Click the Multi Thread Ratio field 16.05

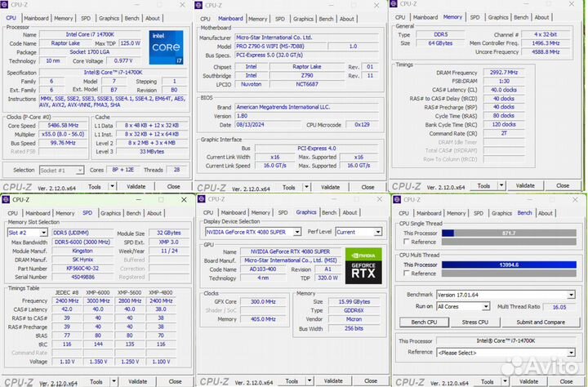point(559,307)
